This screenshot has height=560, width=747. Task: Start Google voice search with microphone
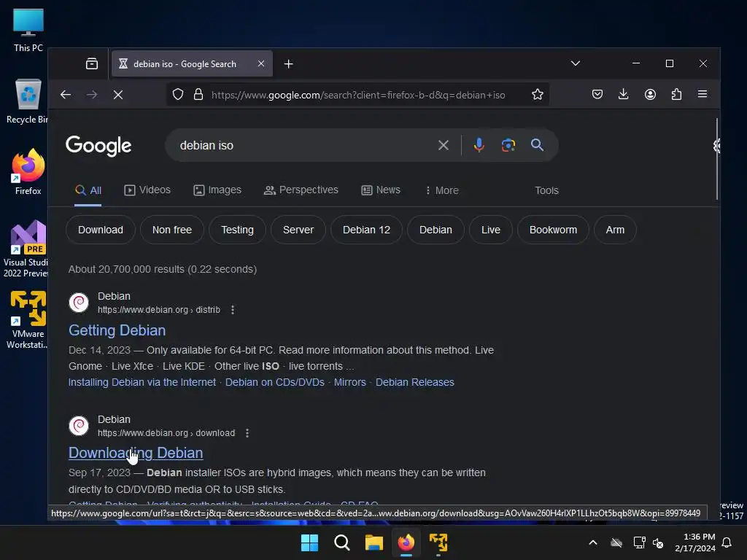[x=479, y=145]
